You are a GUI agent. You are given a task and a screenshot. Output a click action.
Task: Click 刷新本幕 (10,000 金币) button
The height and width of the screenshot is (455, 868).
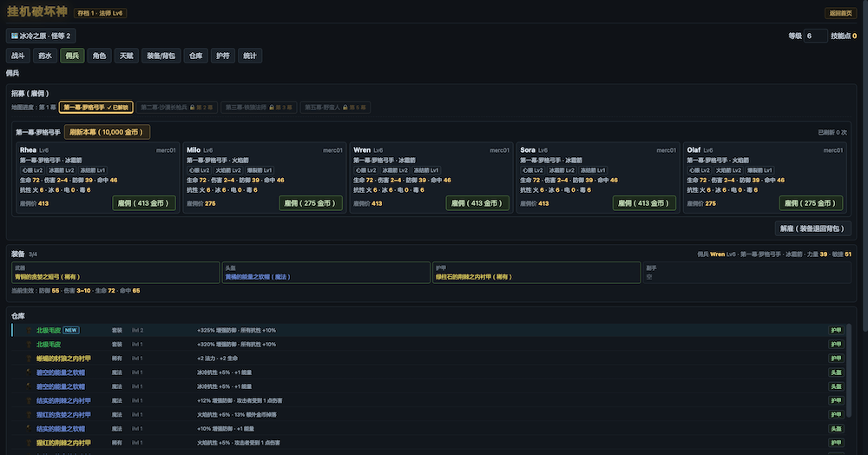[107, 132]
